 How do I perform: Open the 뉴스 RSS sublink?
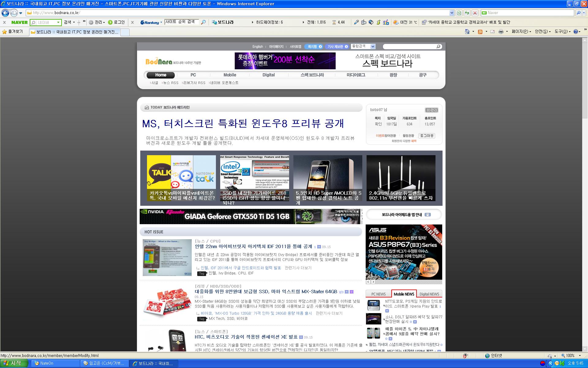tap(170, 83)
